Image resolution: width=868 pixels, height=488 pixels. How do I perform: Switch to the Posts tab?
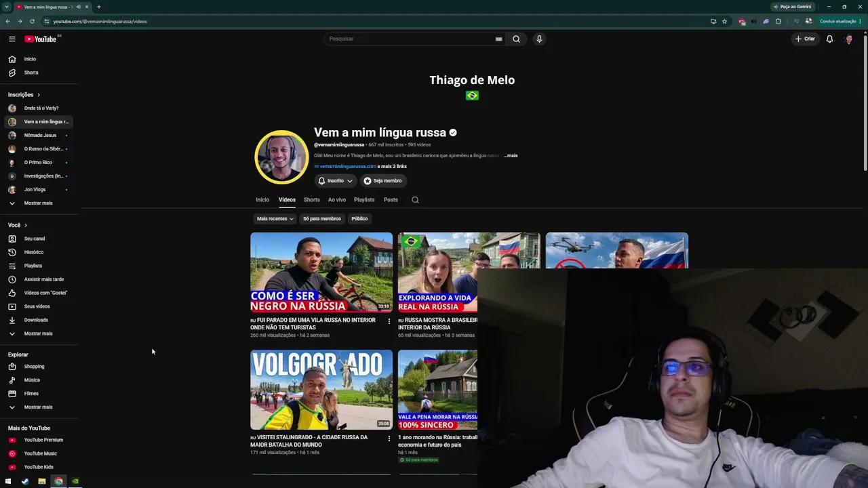pos(391,200)
